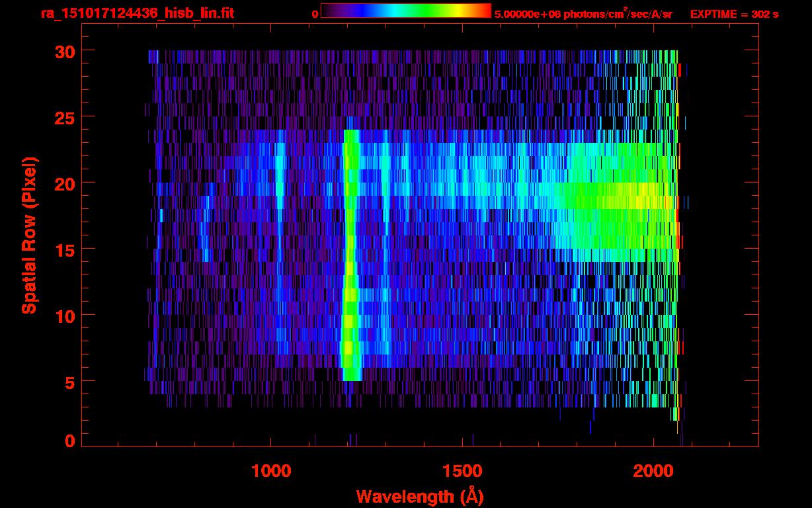Click the color bar minimum value 0

pyautogui.click(x=315, y=14)
